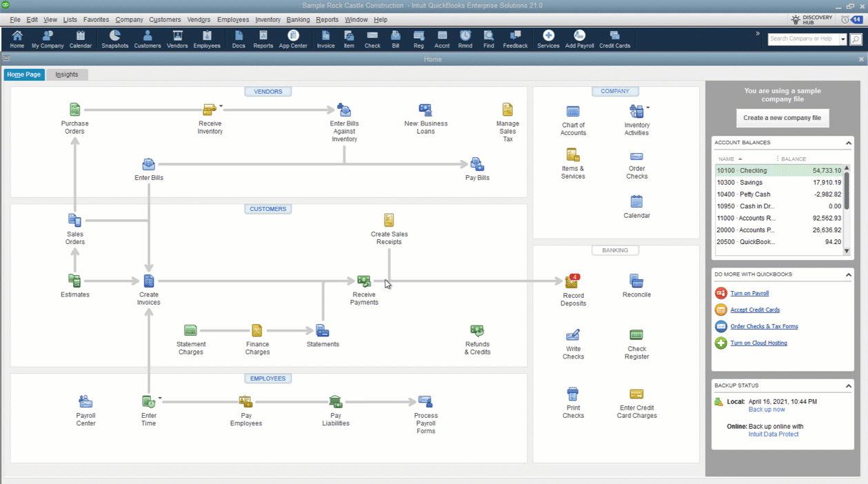
Task: Select the Home Page tab
Action: click(x=24, y=74)
